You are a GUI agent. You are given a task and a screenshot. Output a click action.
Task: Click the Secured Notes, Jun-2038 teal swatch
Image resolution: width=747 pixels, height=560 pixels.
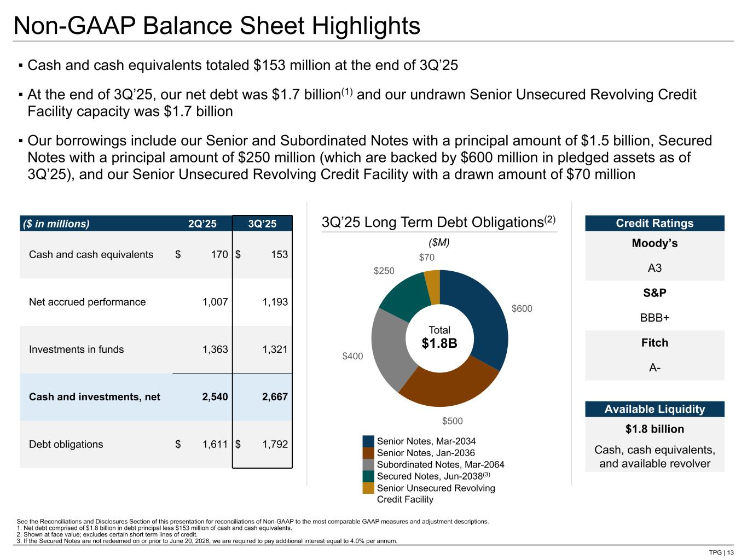click(x=368, y=476)
